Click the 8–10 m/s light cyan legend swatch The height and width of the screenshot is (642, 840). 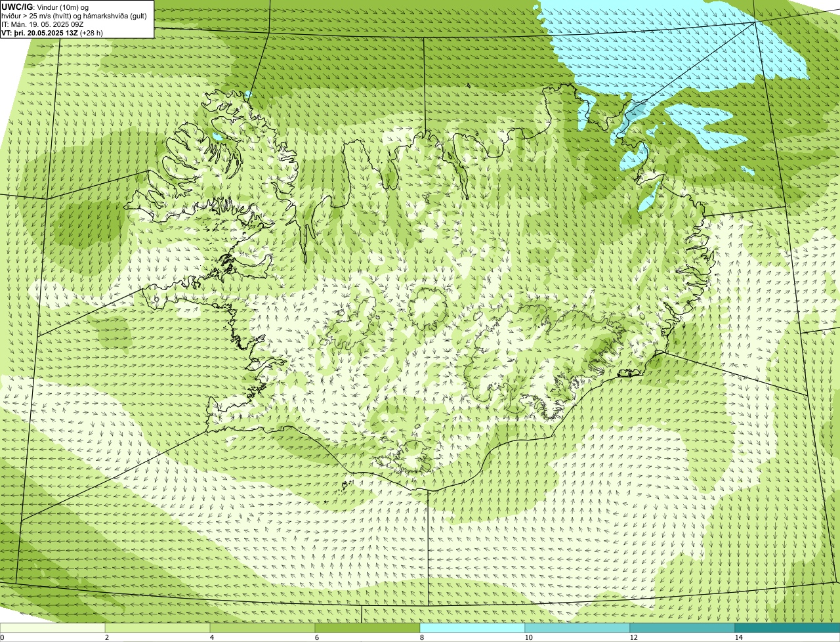pyautogui.click(x=472, y=628)
